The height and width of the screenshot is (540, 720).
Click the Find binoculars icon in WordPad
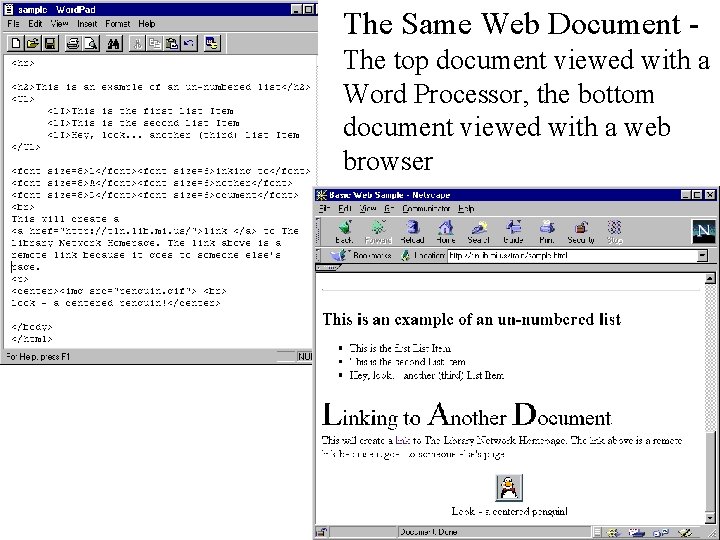point(113,44)
